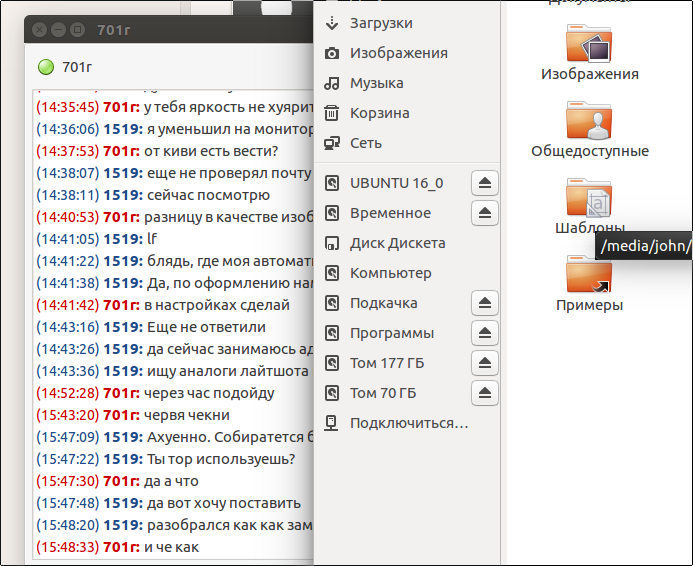Click message "Ты тор используешь?"

(221, 459)
